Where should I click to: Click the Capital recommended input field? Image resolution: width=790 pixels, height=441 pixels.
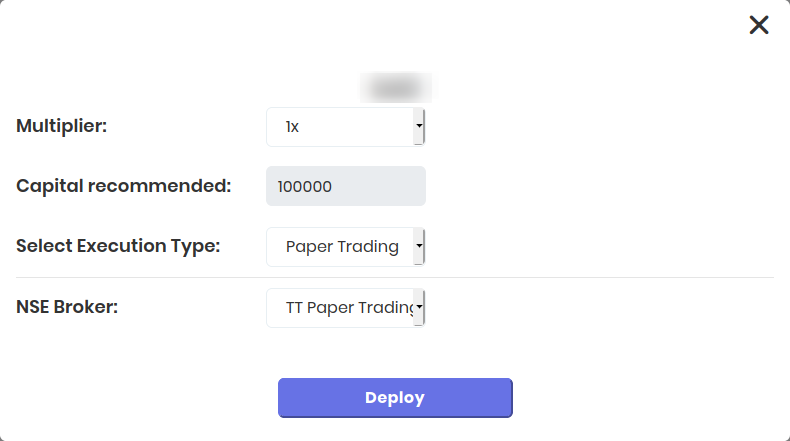[x=345, y=186]
